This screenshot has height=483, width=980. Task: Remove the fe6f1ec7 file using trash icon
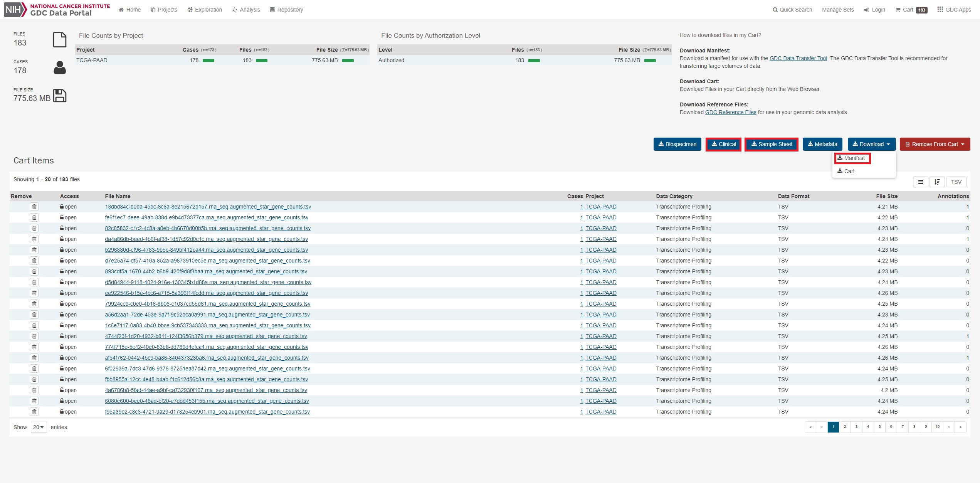coord(34,217)
